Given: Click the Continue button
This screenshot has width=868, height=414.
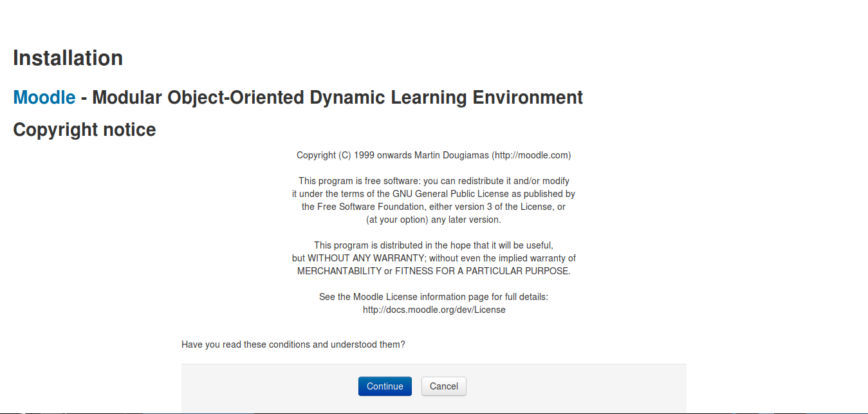Looking at the screenshot, I should click(x=385, y=386).
